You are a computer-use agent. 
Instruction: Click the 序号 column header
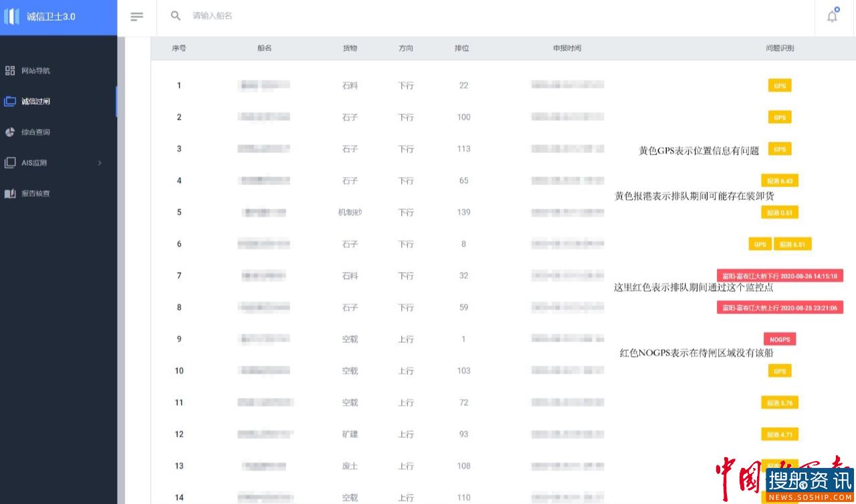179,49
